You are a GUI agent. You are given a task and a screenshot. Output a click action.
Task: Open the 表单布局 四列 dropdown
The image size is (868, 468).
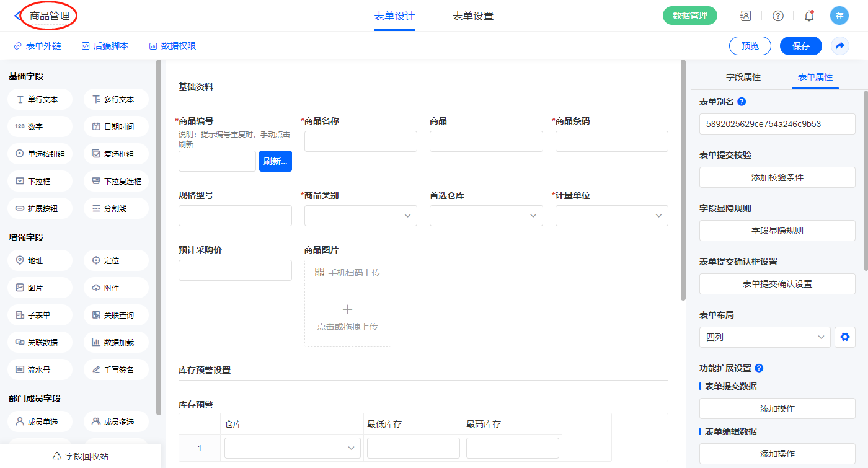point(764,337)
